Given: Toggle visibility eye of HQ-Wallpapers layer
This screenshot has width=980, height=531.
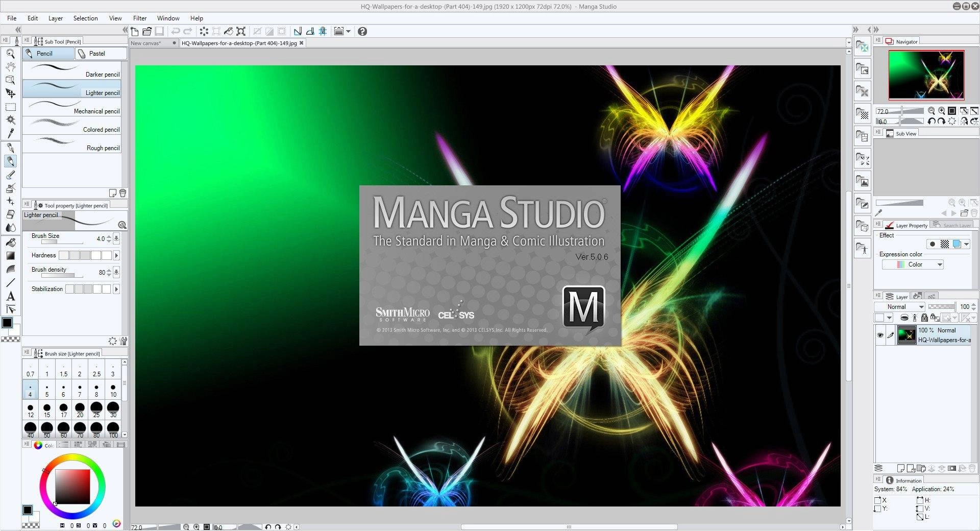Looking at the screenshot, I should (x=880, y=335).
